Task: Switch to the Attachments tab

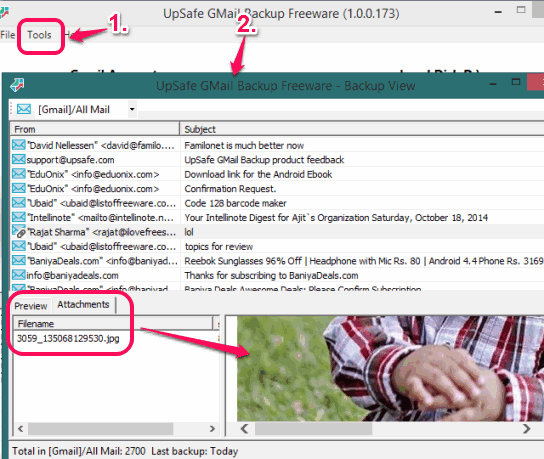Action: click(83, 305)
